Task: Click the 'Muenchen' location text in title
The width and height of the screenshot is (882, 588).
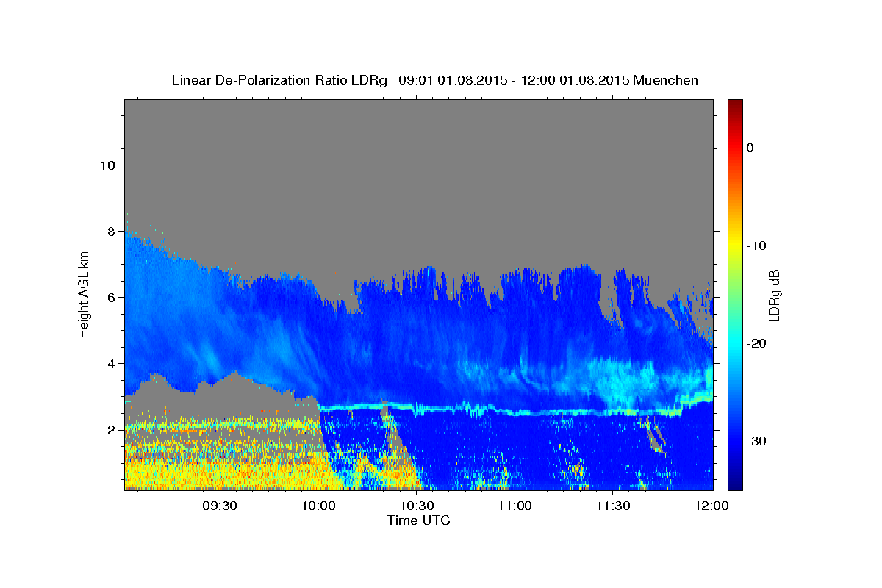Action: pos(665,80)
